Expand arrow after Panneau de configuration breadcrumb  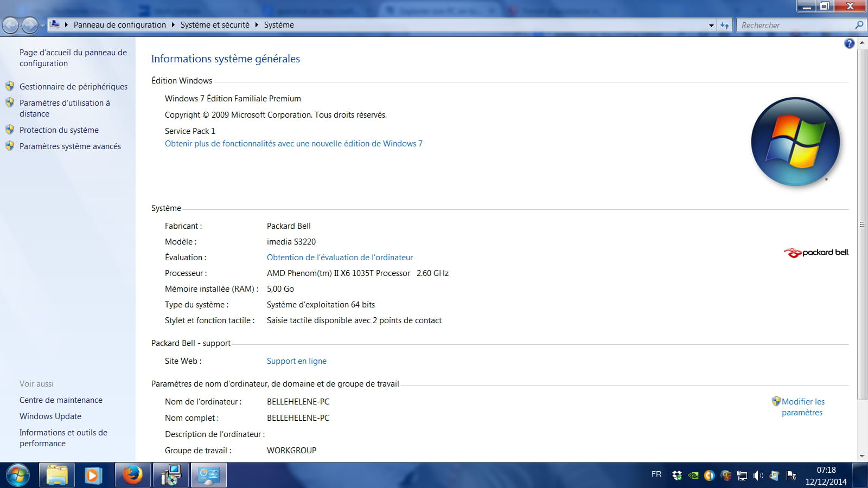[x=173, y=25]
